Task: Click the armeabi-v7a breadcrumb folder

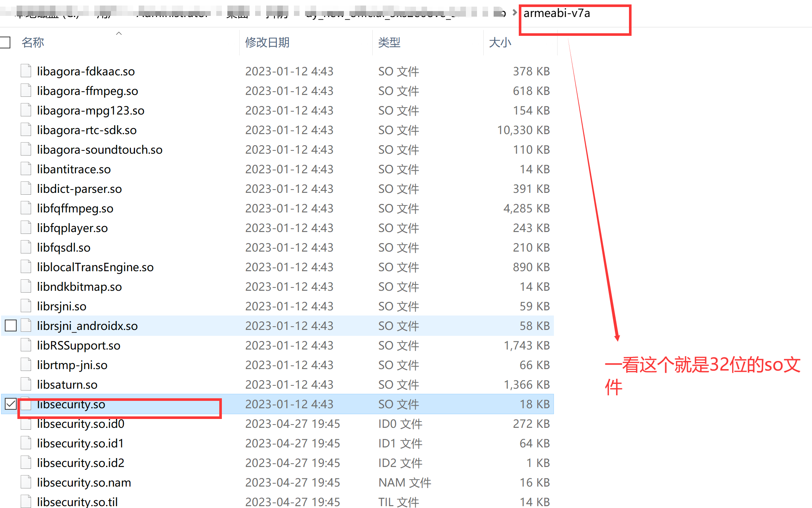Action: pyautogui.click(x=556, y=13)
